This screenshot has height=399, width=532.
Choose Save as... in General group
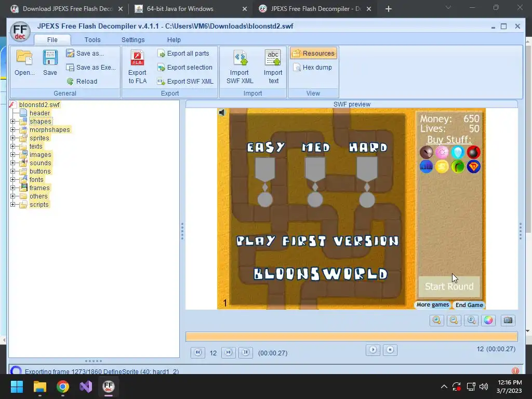pos(85,54)
